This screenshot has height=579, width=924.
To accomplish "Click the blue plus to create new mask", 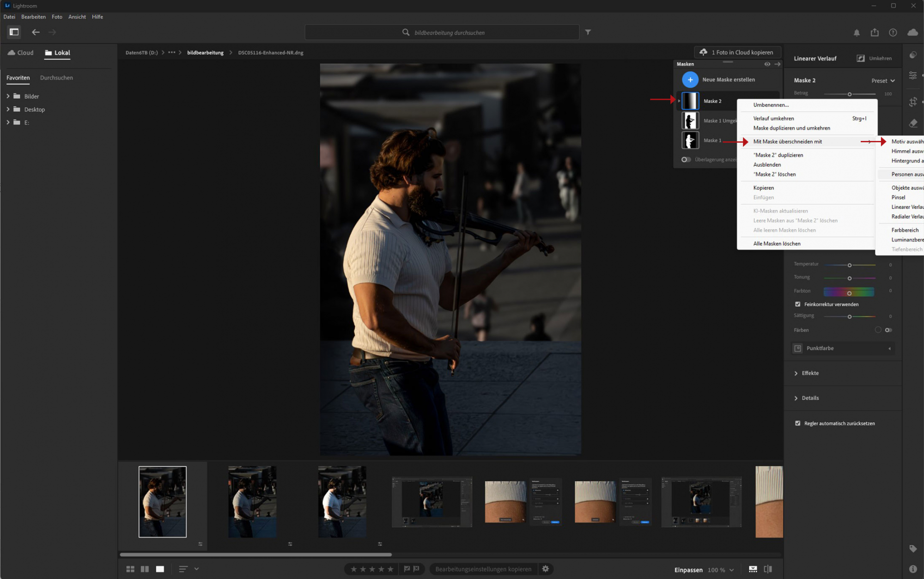I will click(690, 79).
